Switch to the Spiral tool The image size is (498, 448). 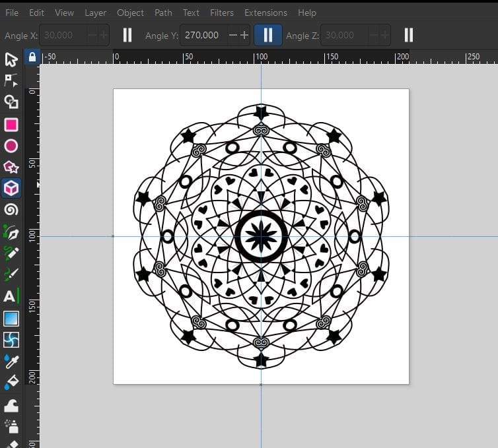click(x=11, y=210)
